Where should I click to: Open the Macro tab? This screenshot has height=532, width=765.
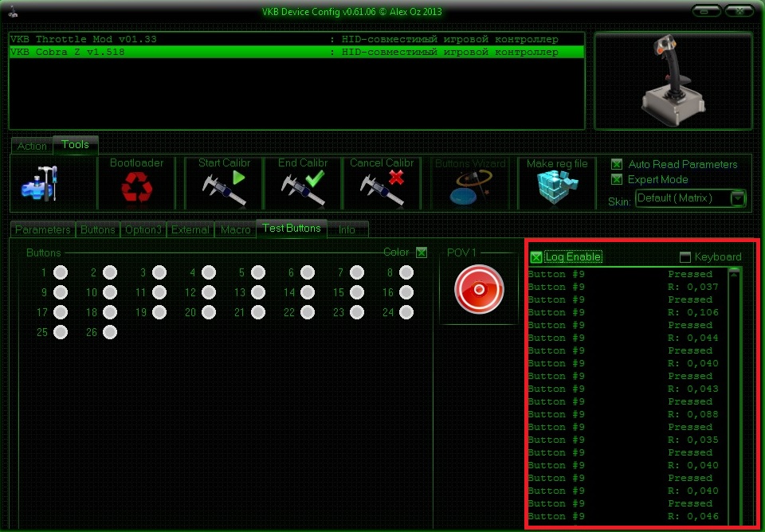click(235, 229)
